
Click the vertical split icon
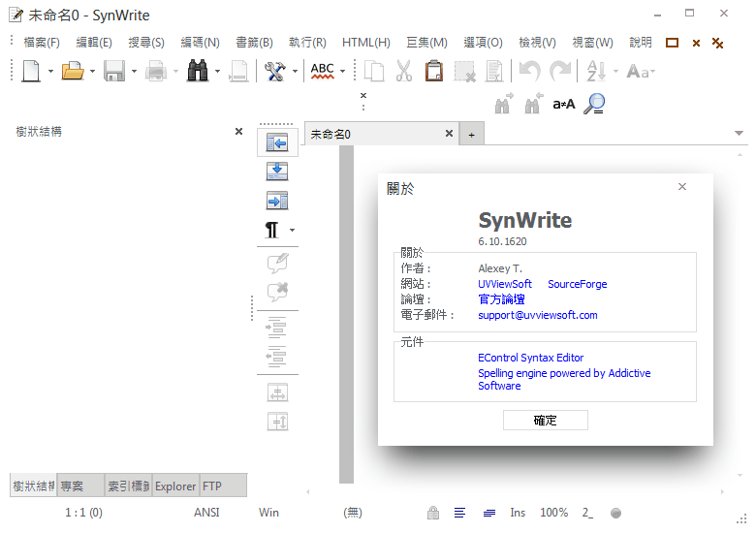pos(278,422)
